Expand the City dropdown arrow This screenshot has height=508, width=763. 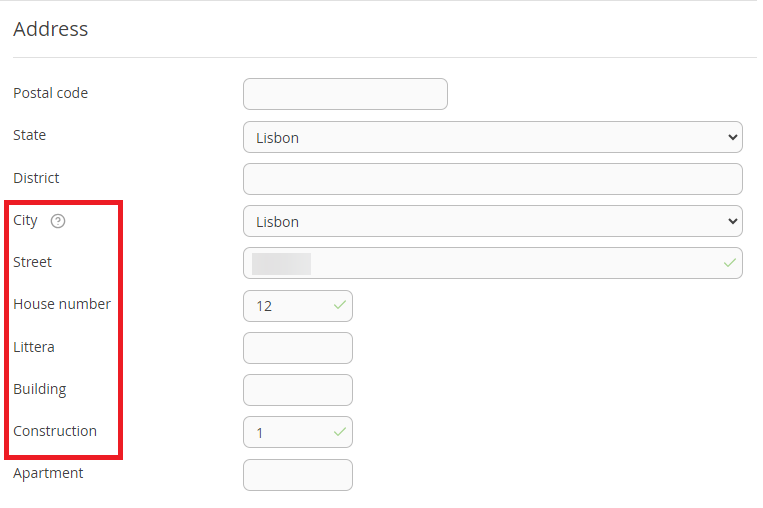coord(732,221)
